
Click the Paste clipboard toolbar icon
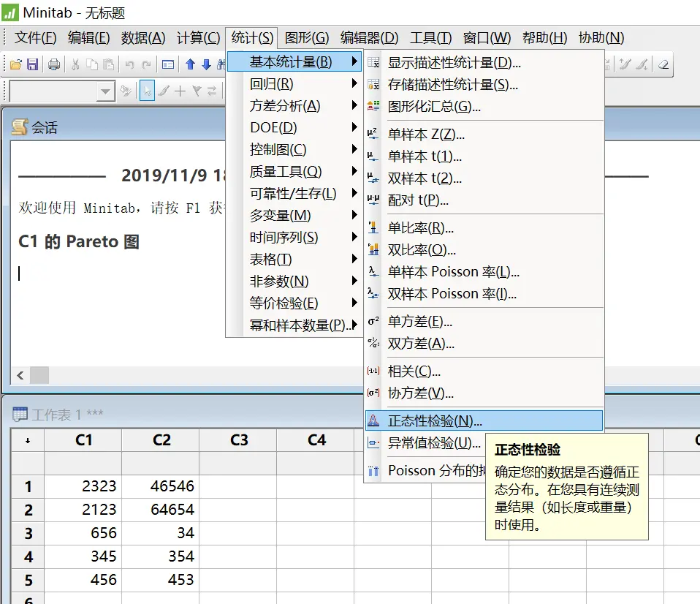coord(108,65)
